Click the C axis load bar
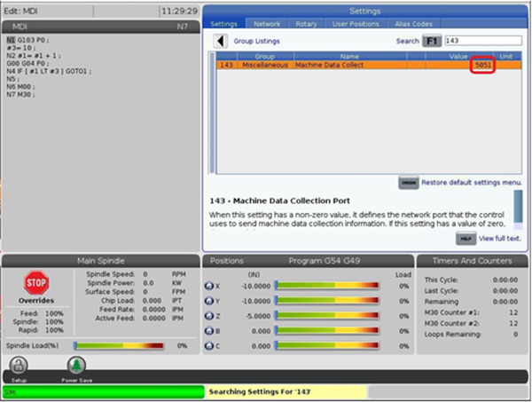532x402 pixels. (326, 345)
